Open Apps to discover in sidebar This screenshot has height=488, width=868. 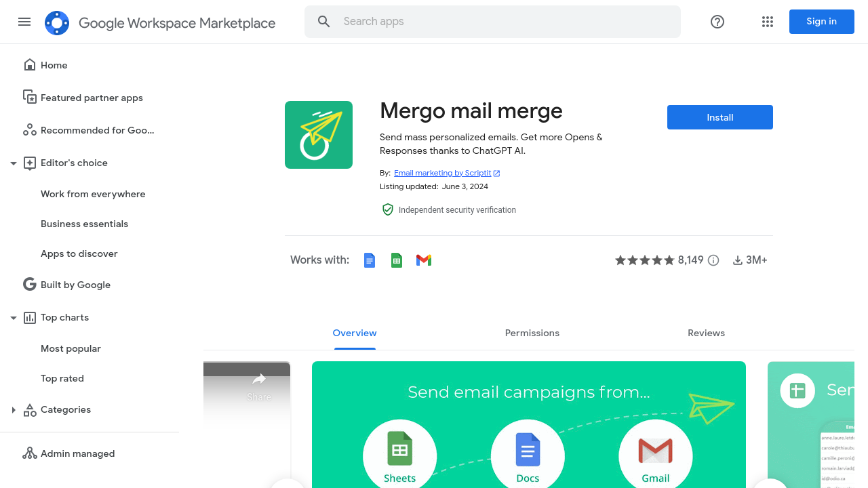(79, 253)
